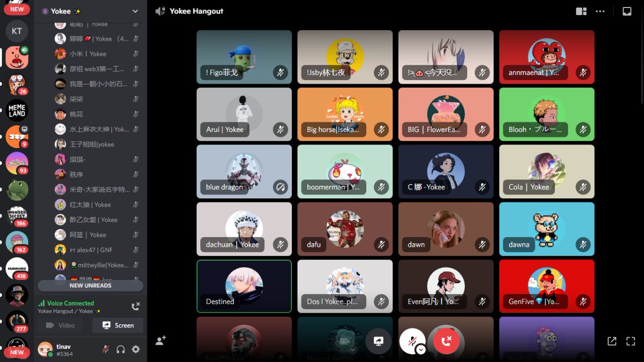Click the speaker icon beside Yokee Hangout title
The image size is (644, 362).
(160, 11)
